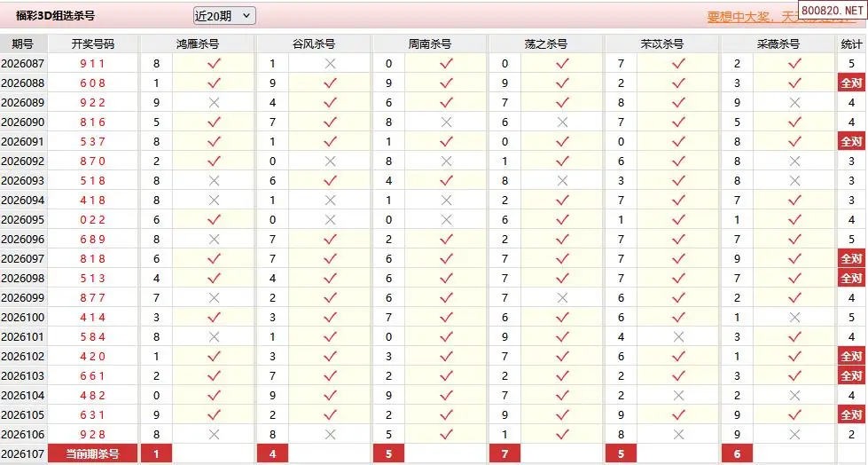
Task: Click the cross for 采薇杀号 in row 2026106
Action: (x=794, y=434)
